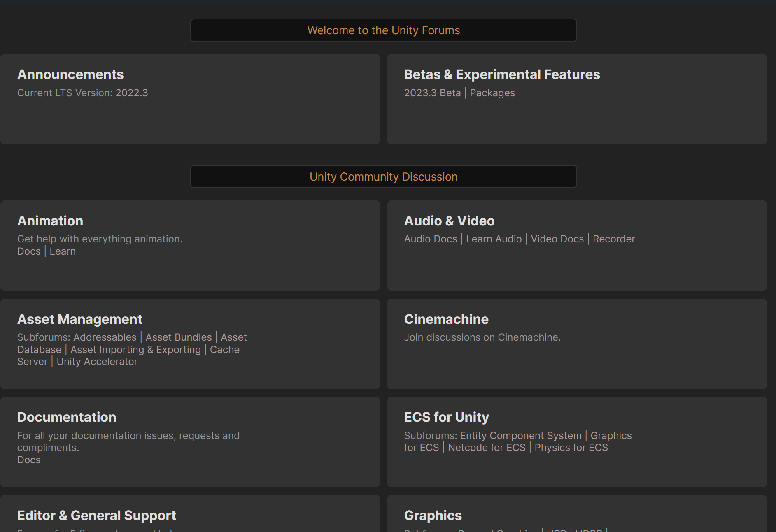Open the ECS for Unity category
Viewport: 776px width, 532px height.
(446, 417)
